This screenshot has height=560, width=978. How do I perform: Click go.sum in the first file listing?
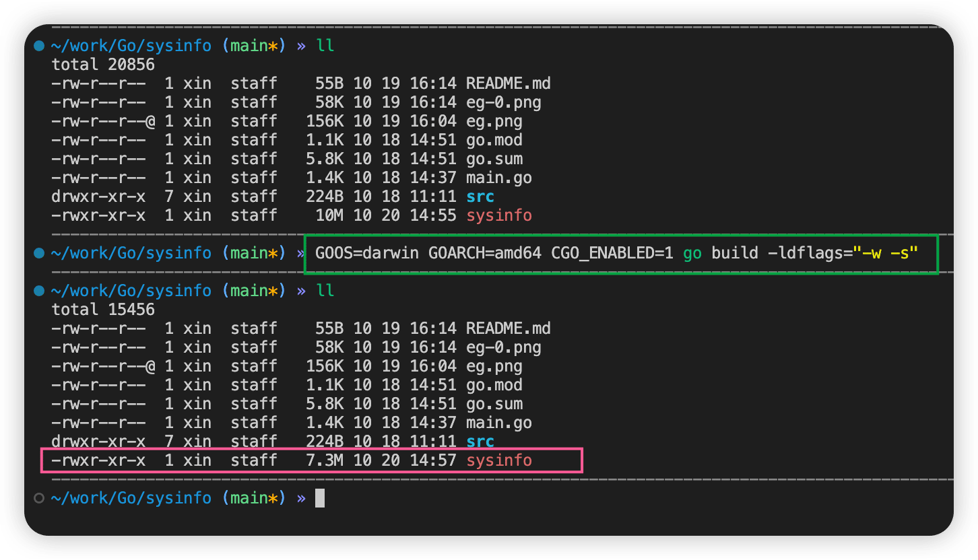click(494, 159)
